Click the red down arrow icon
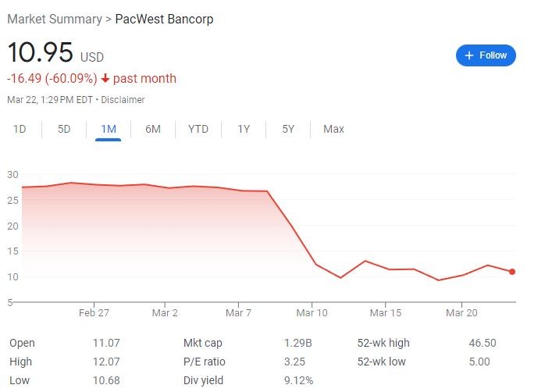This screenshot has height=392, width=545. (105, 79)
